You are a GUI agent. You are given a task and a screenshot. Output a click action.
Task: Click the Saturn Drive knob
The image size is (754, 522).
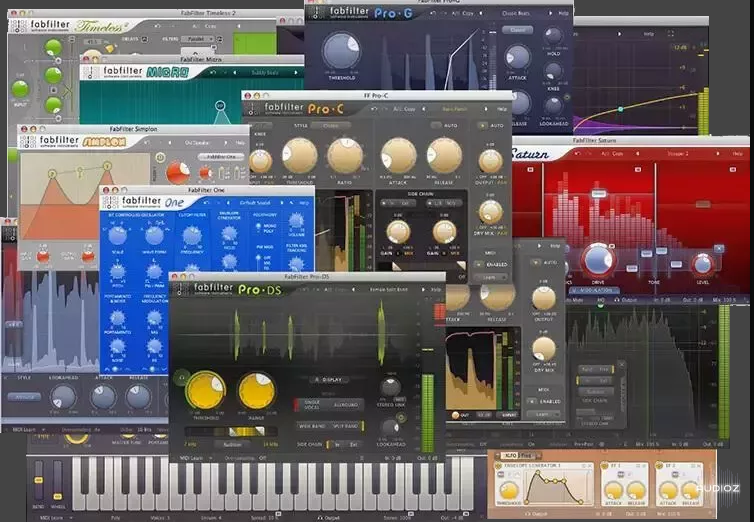pos(598,260)
